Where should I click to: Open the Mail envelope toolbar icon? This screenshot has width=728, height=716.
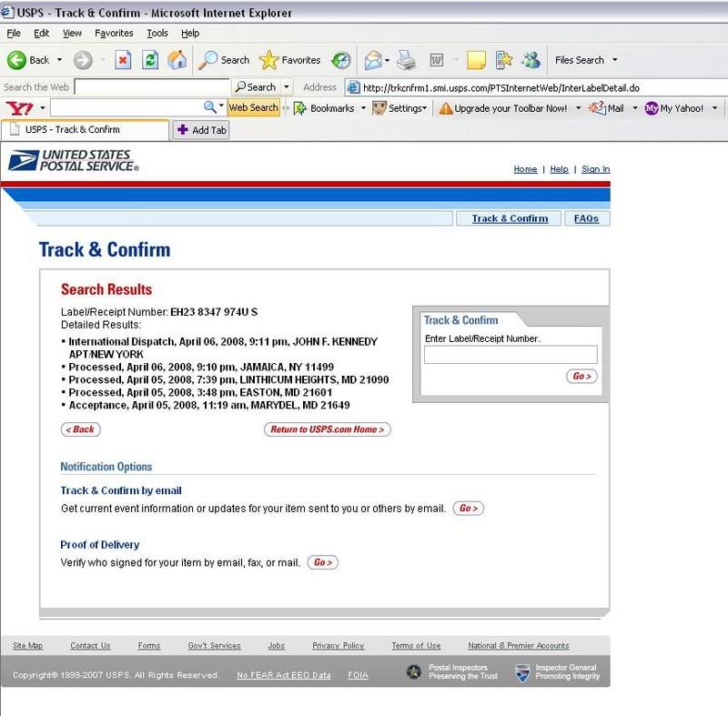click(373, 60)
